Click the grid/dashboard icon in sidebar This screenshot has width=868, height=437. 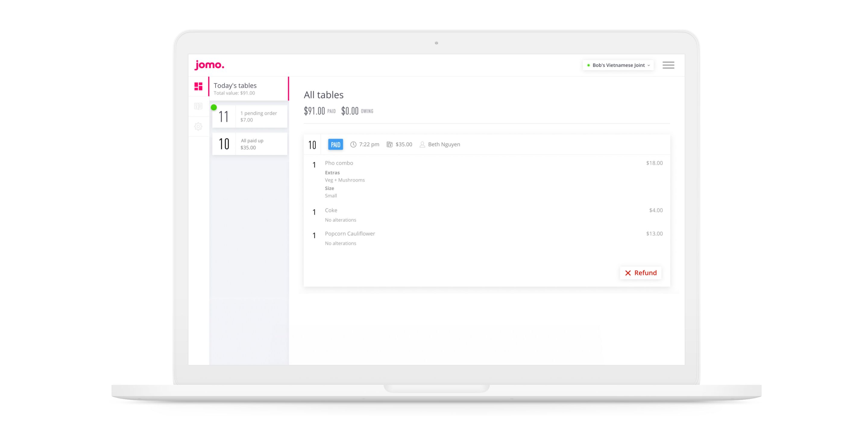(x=199, y=87)
